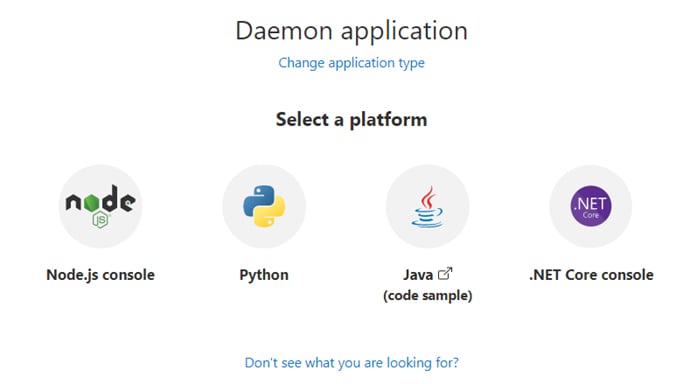Click the Node.js console label

(x=100, y=275)
